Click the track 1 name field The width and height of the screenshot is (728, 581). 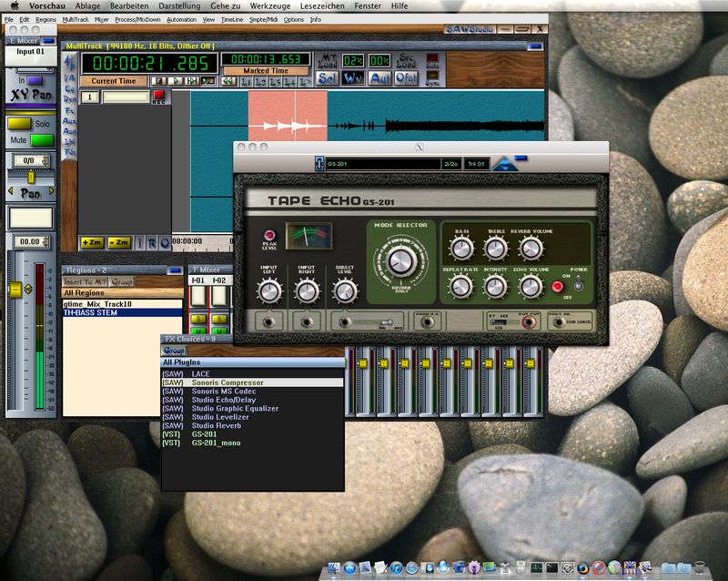(126, 97)
